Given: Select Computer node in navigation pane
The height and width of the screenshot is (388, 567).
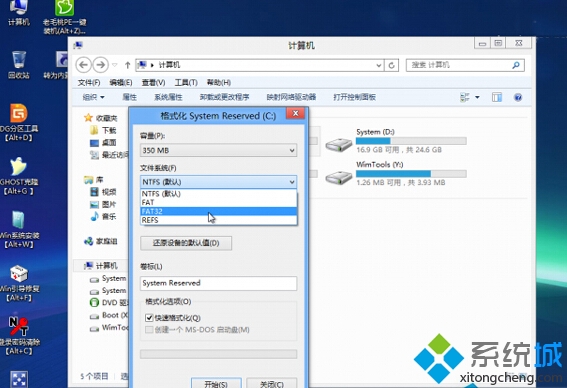Looking at the screenshot, I should pyautogui.click(x=101, y=266).
